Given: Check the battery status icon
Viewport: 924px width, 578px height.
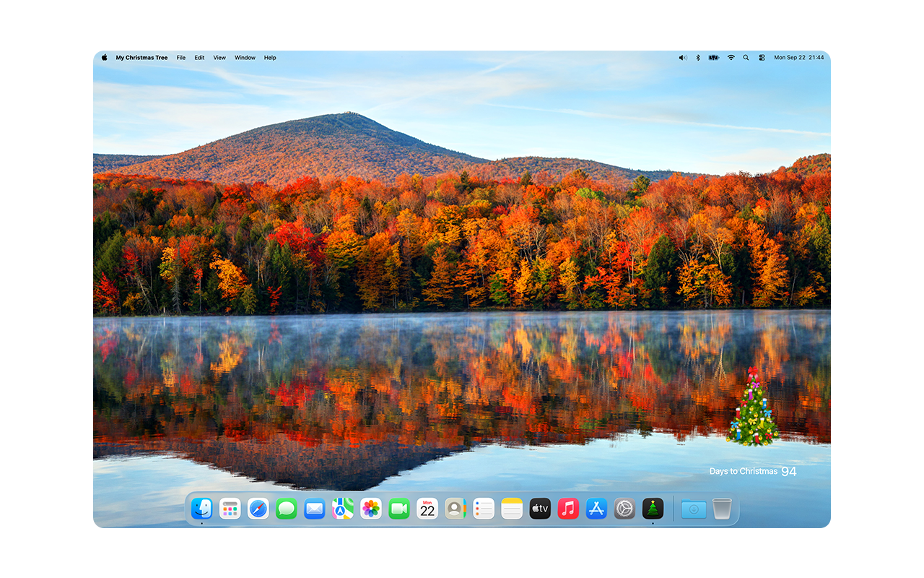Looking at the screenshot, I should (x=714, y=58).
